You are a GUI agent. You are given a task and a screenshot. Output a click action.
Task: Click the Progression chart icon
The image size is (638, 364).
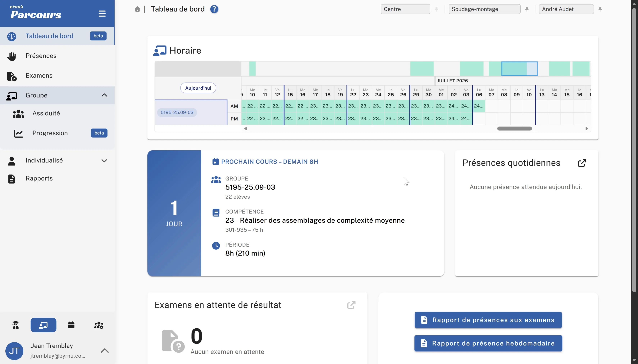[x=18, y=133]
